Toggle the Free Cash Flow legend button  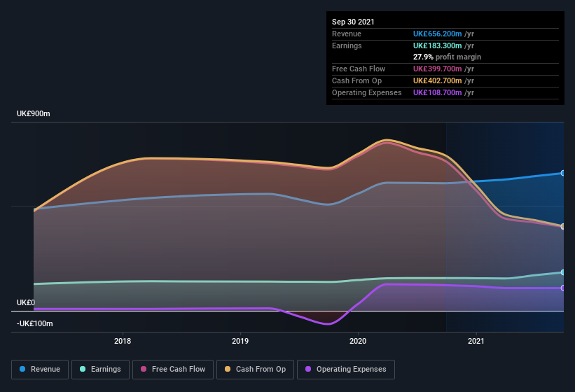click(173, 370)
